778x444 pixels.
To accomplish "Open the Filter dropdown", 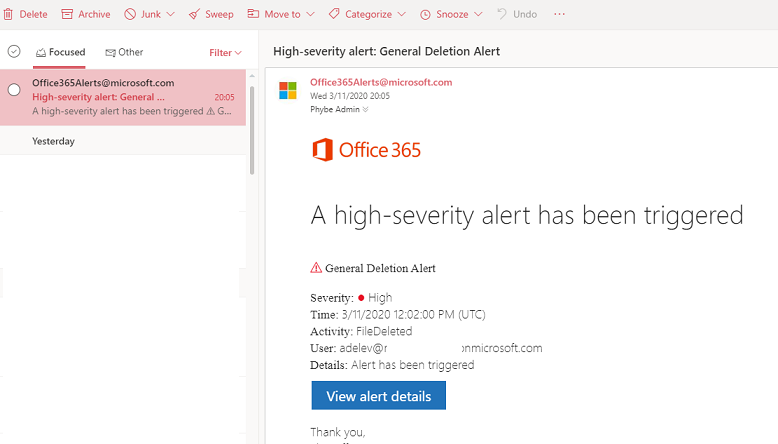I will (x=225, y=53).
